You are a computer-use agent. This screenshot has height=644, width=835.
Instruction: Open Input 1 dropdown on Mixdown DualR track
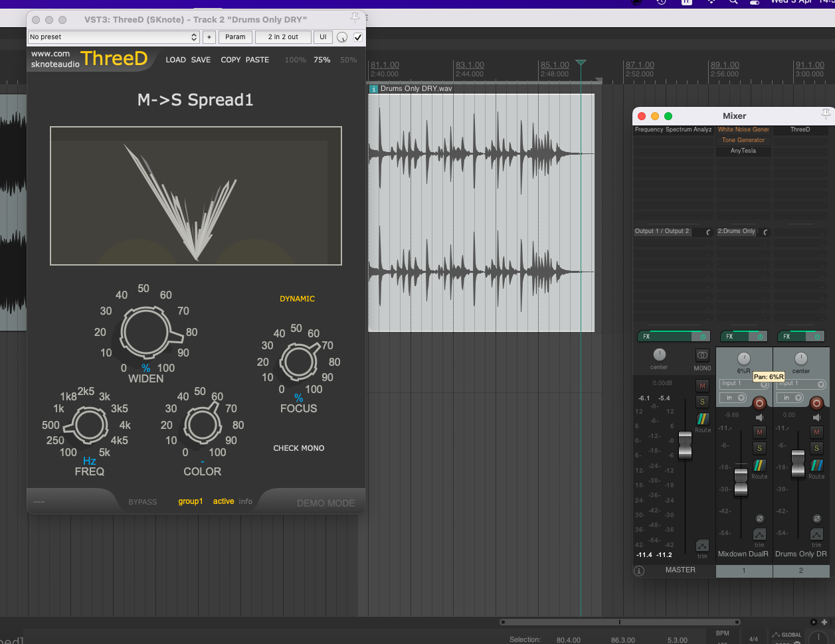744,384
